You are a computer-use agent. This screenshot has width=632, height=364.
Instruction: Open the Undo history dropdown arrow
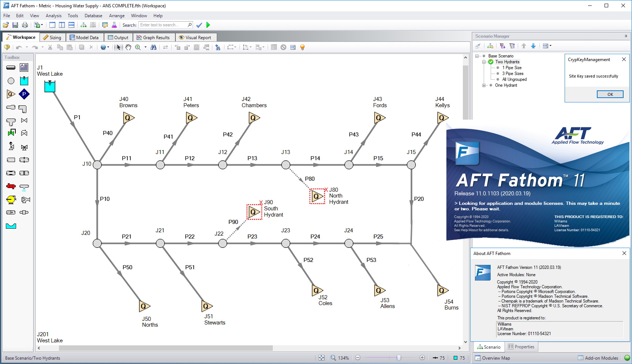coord(27,47)
